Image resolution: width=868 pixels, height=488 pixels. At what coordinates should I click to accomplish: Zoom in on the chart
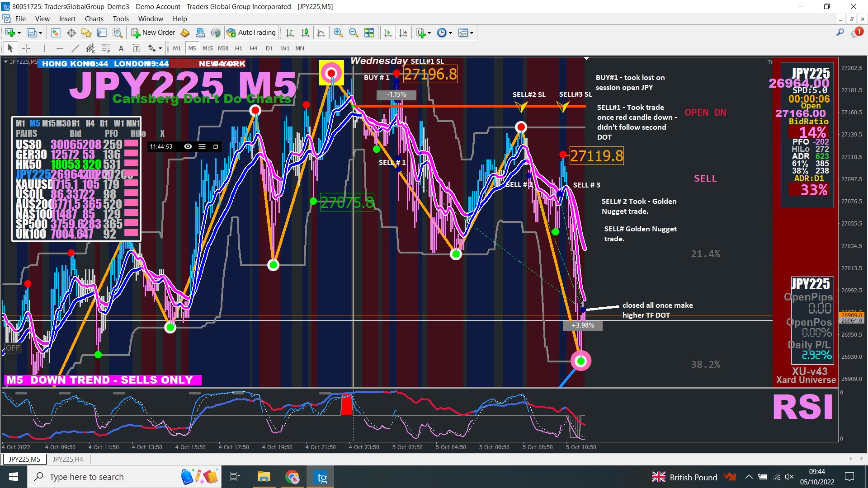coord(338,33)
